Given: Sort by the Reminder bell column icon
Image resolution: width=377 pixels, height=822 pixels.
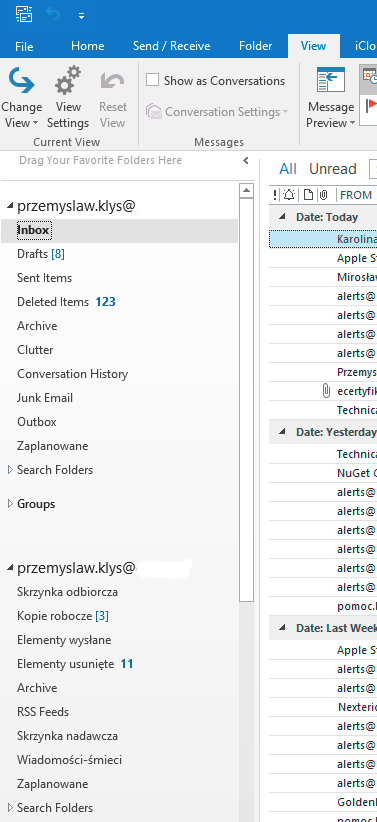Looking at the screenshot, I should (289, 195).
